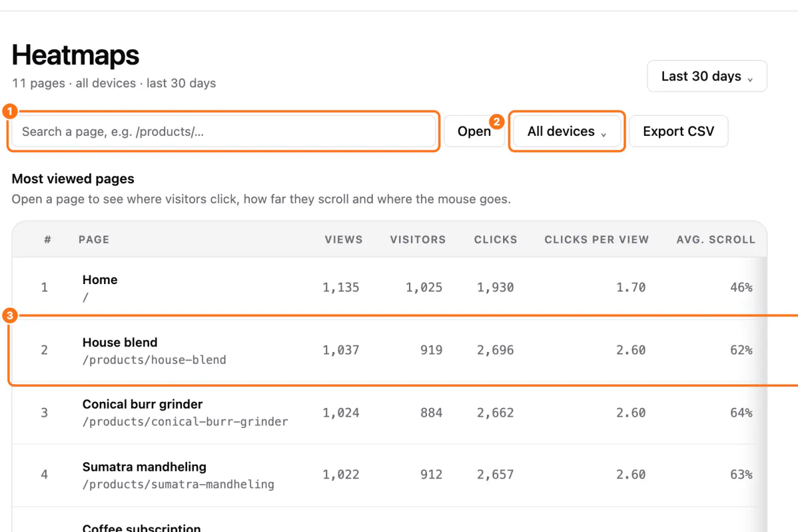Open the Home page row title

[x=100, y=280]
